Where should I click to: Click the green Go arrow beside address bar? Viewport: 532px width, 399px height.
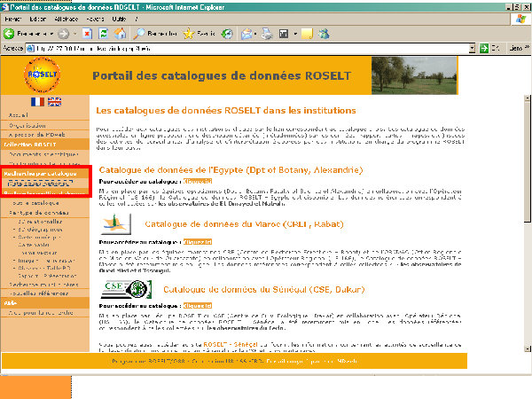tap(484, 49)
